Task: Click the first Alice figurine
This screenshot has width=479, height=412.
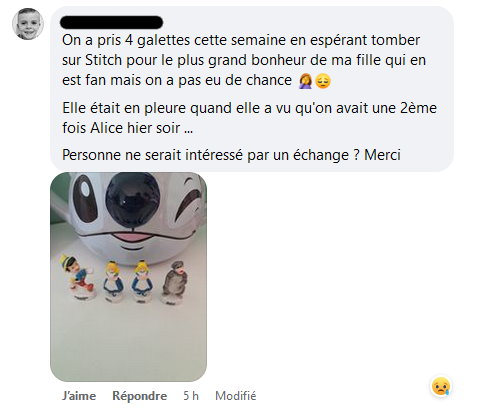Action: (114, 281)
